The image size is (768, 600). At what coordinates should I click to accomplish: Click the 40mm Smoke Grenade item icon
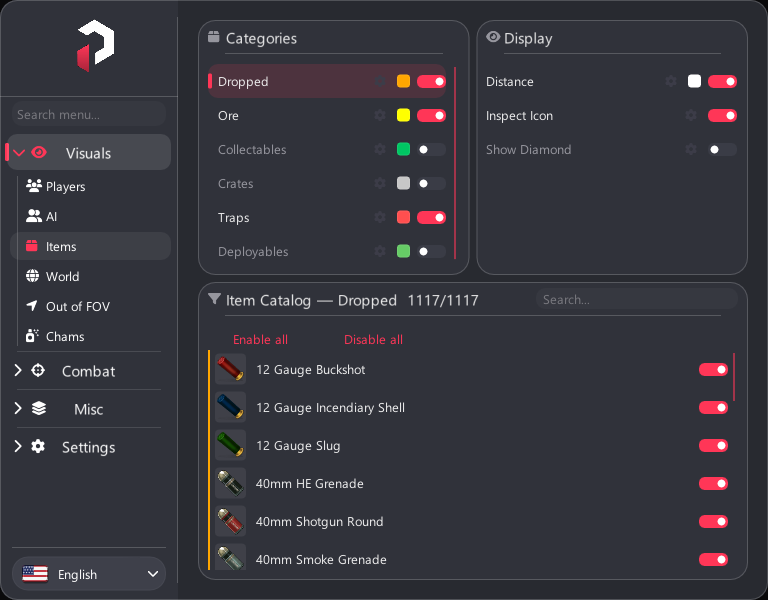[x=230, y=558]
